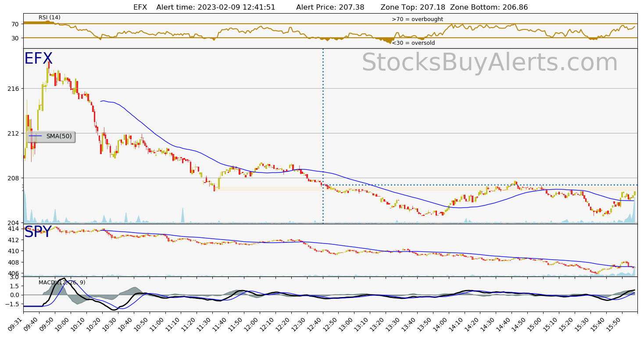Click the 410 SPY axis label
Screen dimensions: 644x337
tap(14, 251)
